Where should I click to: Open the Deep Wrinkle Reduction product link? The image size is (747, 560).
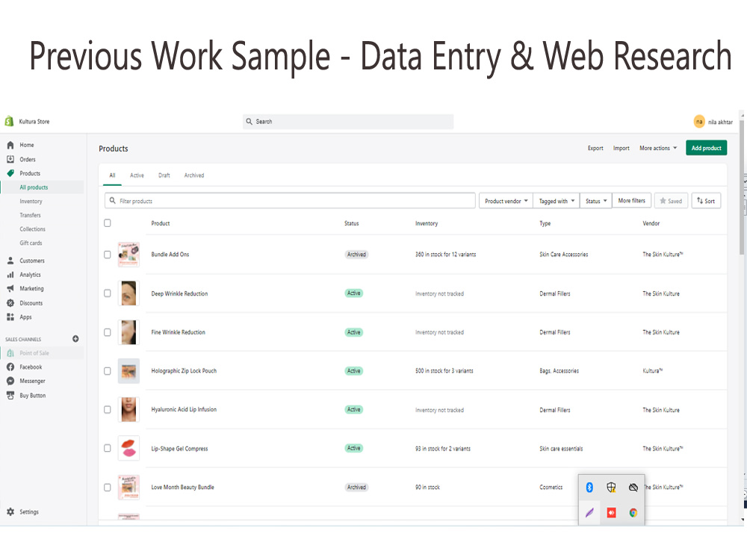point(179,293)
